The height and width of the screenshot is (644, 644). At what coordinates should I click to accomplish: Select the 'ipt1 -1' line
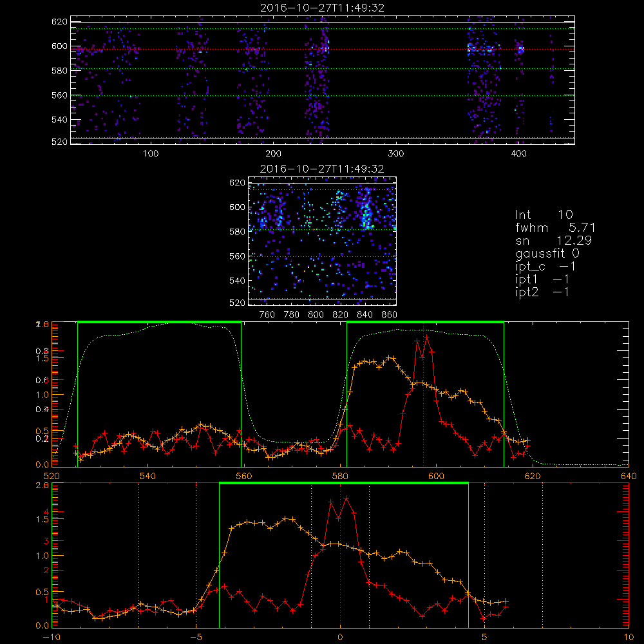pyautogui.click(x=542, y=279)
